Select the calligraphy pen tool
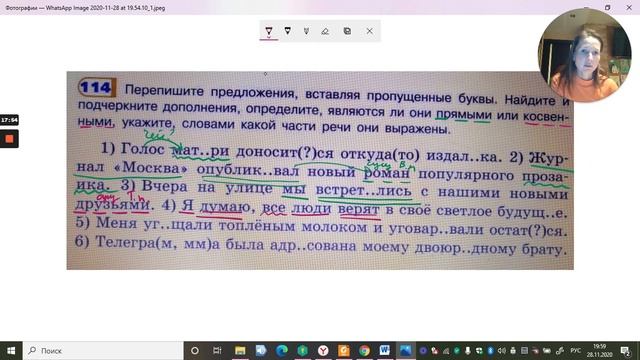 tap(306, 31)
